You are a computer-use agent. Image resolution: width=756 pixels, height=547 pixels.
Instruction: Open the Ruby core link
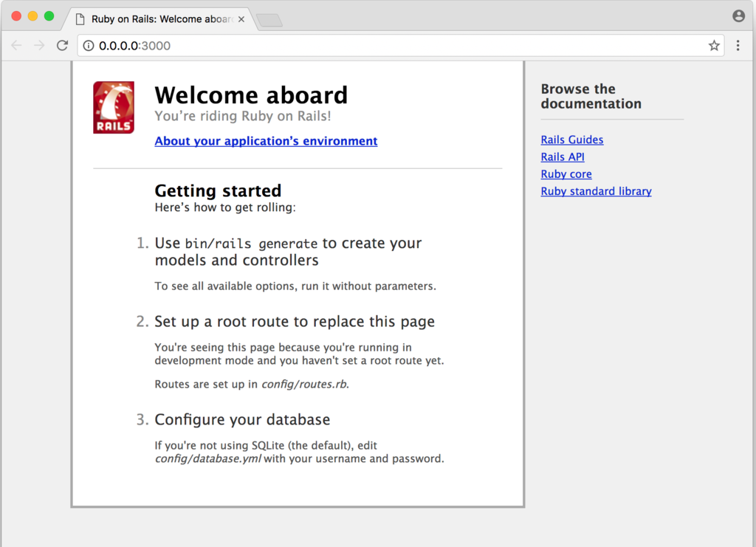point(566,174)
